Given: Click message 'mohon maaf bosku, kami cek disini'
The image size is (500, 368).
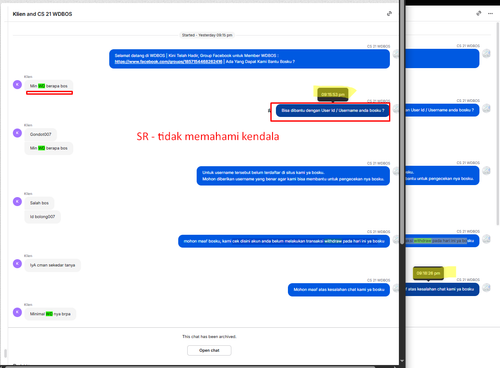Looking at the screenshot, I should 284,241.
